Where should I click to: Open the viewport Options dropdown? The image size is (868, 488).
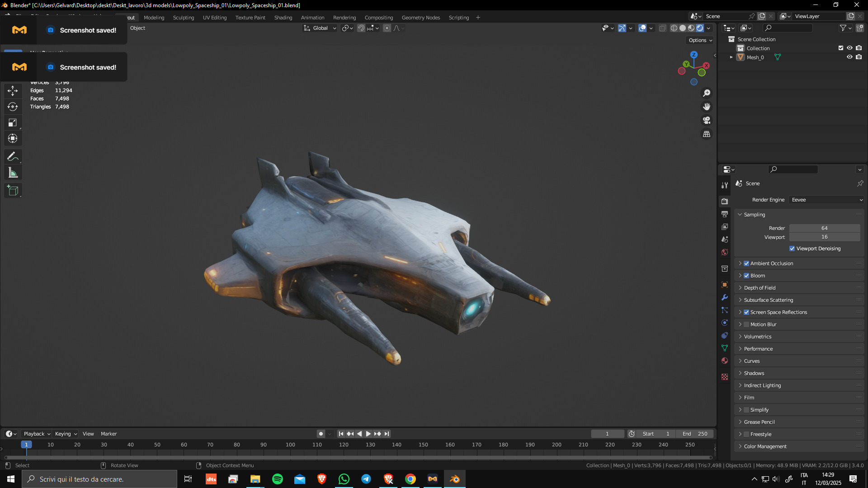[x=700, y=40]
